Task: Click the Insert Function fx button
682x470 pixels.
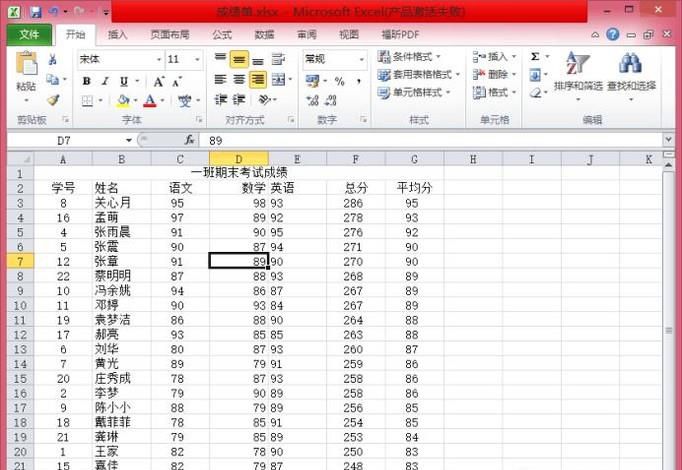Action: point(190,140)
